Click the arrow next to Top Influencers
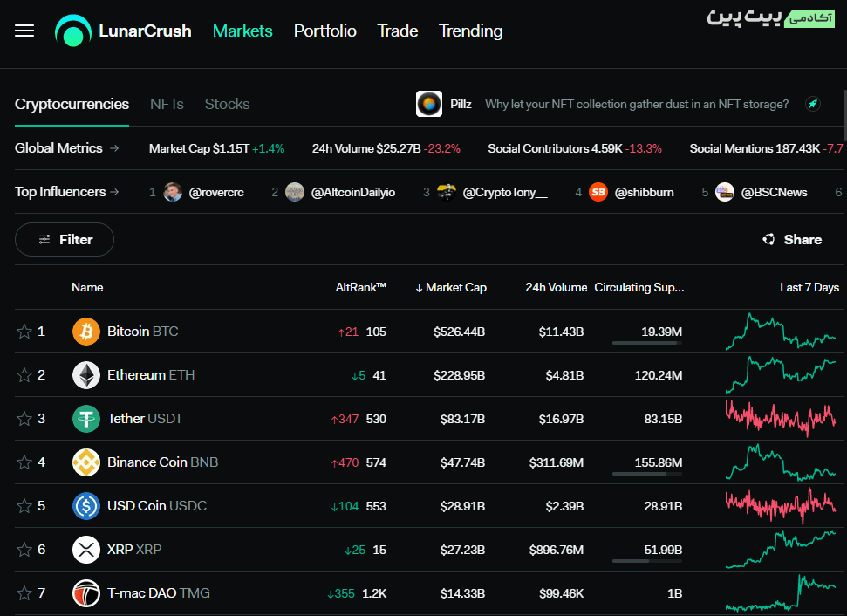The image size is (847, 616). point(114,192)
